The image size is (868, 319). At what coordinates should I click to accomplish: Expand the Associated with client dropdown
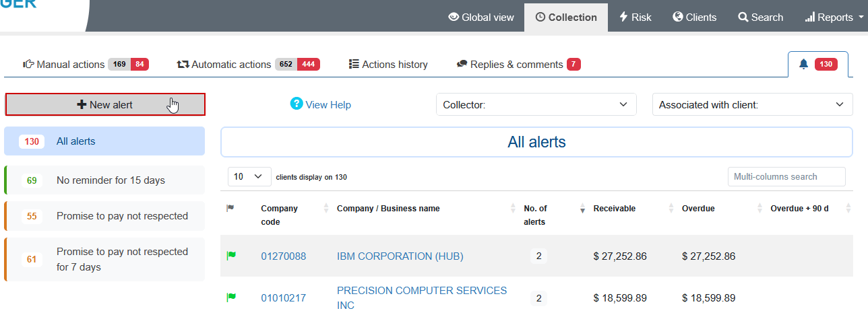pos(752,104)
